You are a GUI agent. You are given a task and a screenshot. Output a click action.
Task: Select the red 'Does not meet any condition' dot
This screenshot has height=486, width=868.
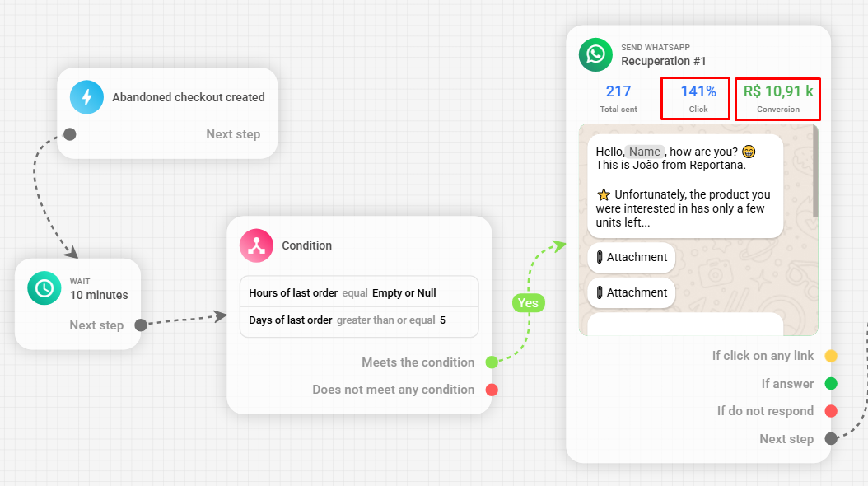coord(492,390)
